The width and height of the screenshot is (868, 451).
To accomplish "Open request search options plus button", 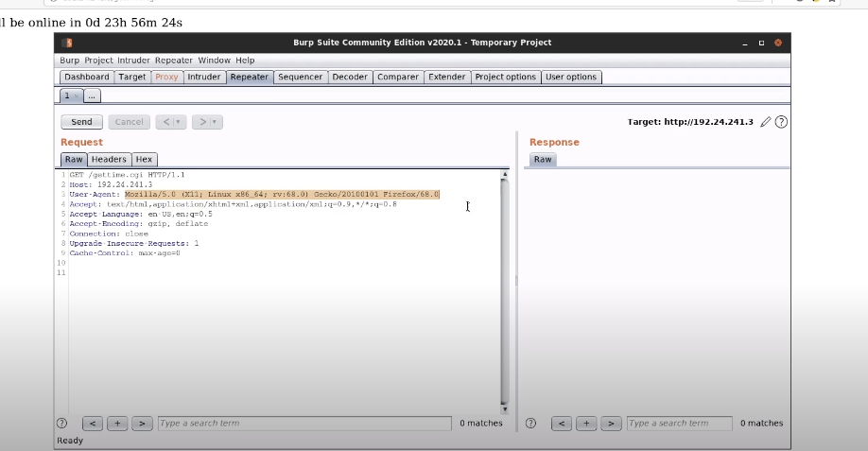I will [117, 424].
